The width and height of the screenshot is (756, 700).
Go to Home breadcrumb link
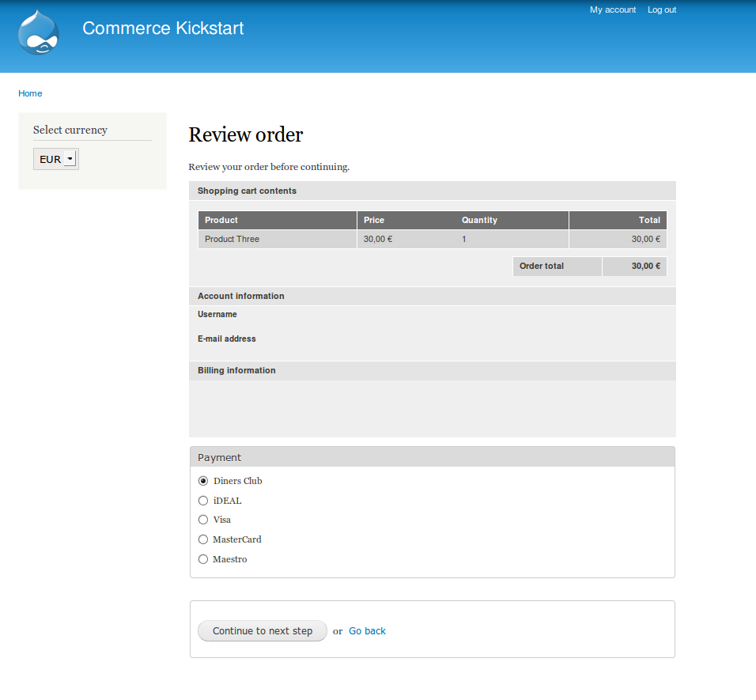pos(30,93)
